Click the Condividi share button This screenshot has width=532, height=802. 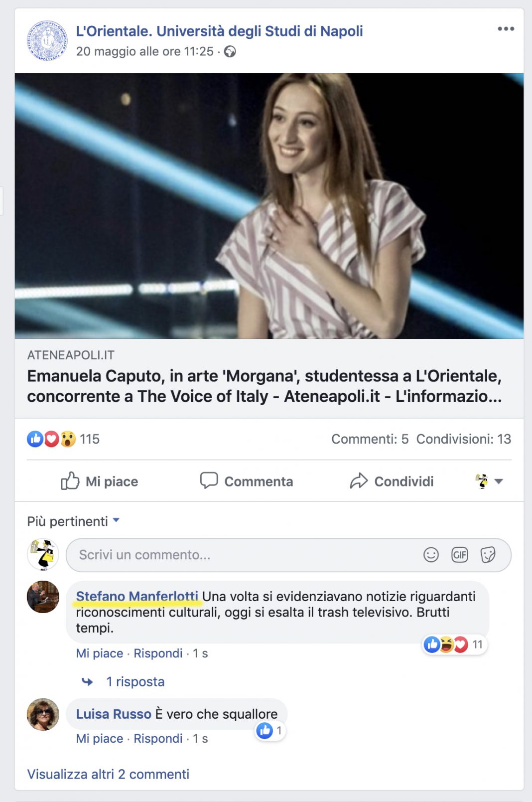click(392, 481)
